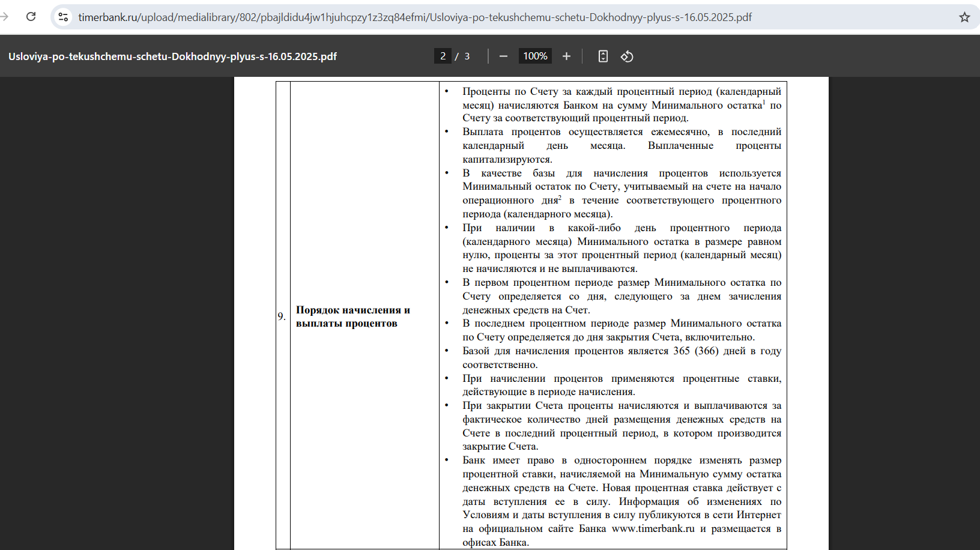Click the text 'периода (календарного месяца).'
This screenshot has width=980, height=550.
pos(537,214)
